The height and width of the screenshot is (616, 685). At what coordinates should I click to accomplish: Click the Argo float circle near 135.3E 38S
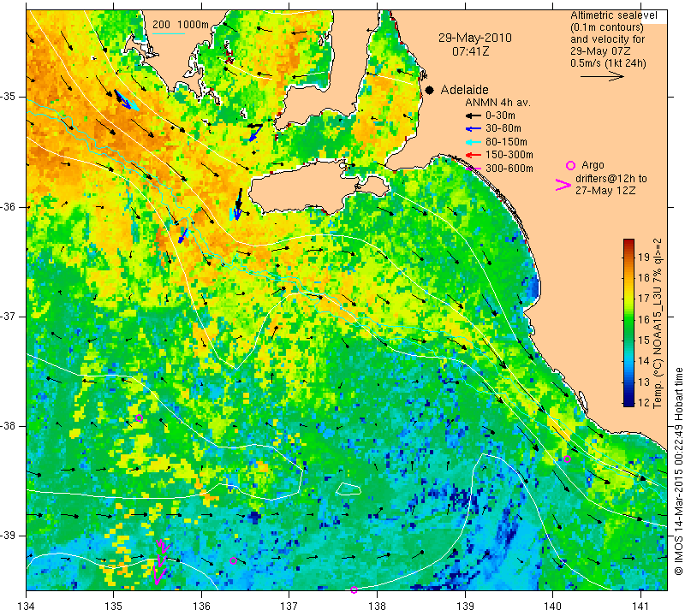139,418
